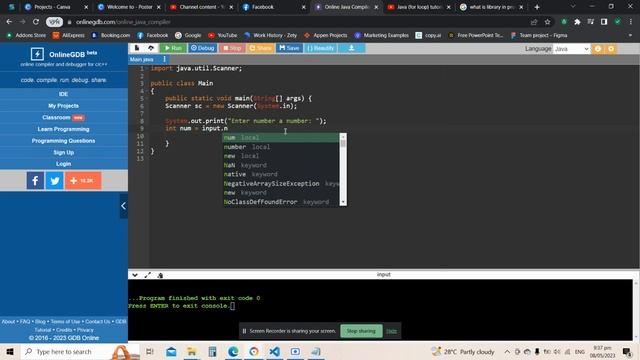The height and width of the screenshot is (360, 640).
Task: Open File Explorer from the taskbar
Action: [x=191, y=351]
